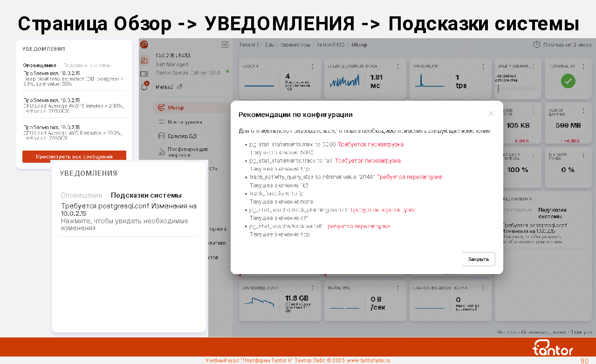This screenshot has width=596, height=364.
Task: Click the green replication status checkmark
Action: (x=568, y=81)
